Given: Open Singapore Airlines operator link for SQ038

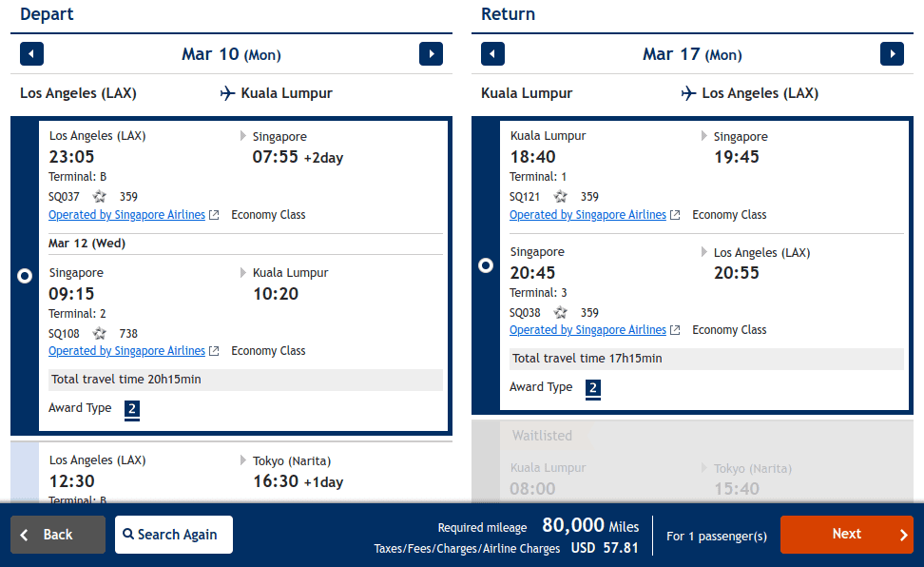Looking at the screenshot, I should click(588, 330).
